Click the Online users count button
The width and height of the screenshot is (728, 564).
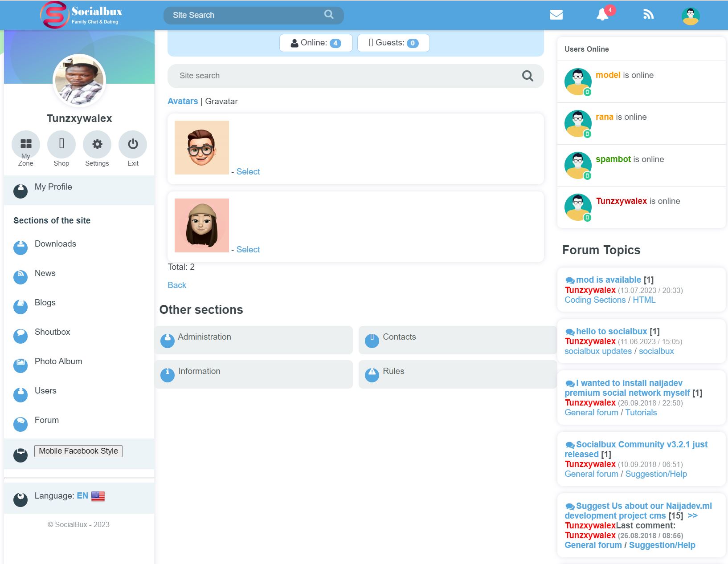point(316,43)
